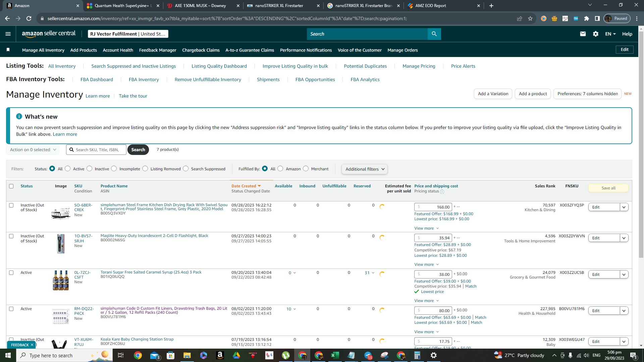
Task: Click the What's new info icon
Action: 19,116
